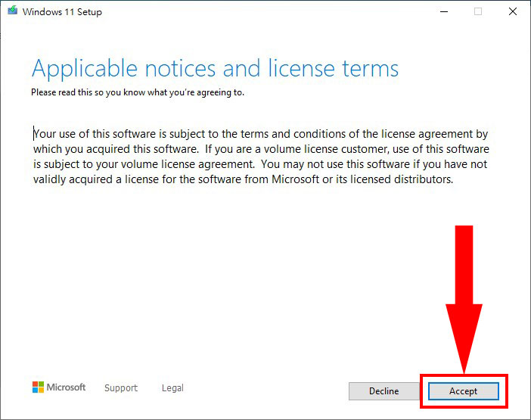531x420 pixels.
Task: Decline the license terms
Action: click(x=384, y=391)
